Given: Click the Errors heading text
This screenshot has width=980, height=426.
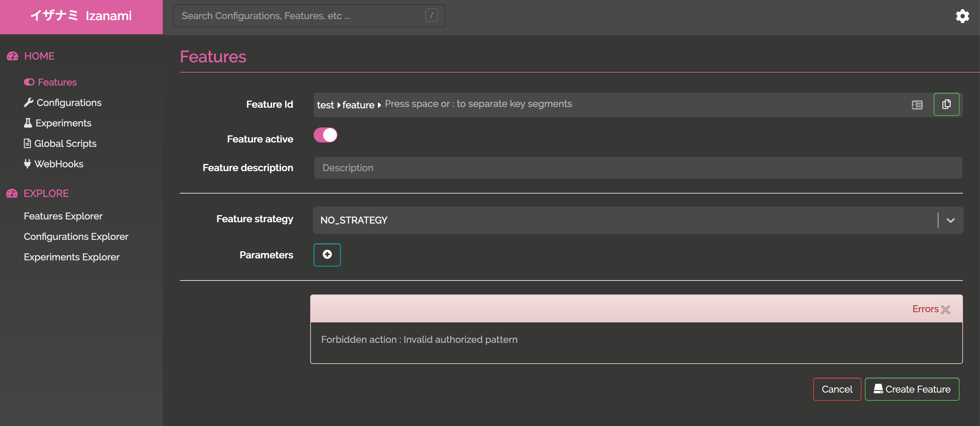Looking at the screenshot, I should 925,309.
